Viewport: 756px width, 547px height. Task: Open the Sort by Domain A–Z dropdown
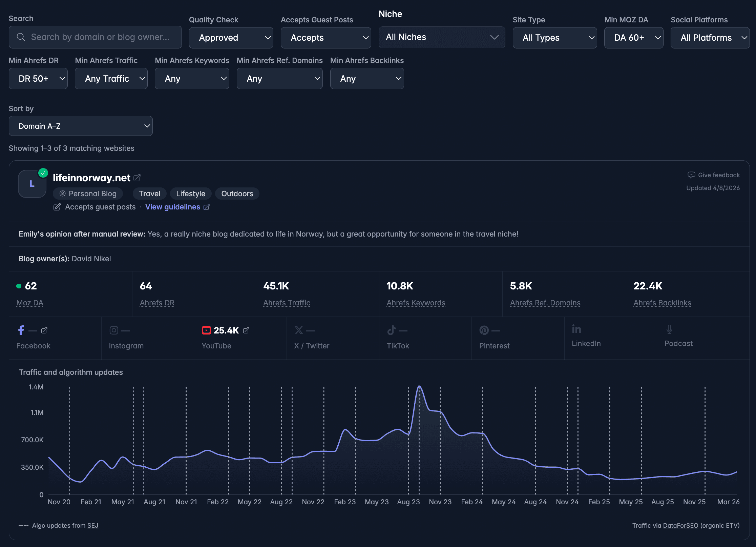coord(81,126)
